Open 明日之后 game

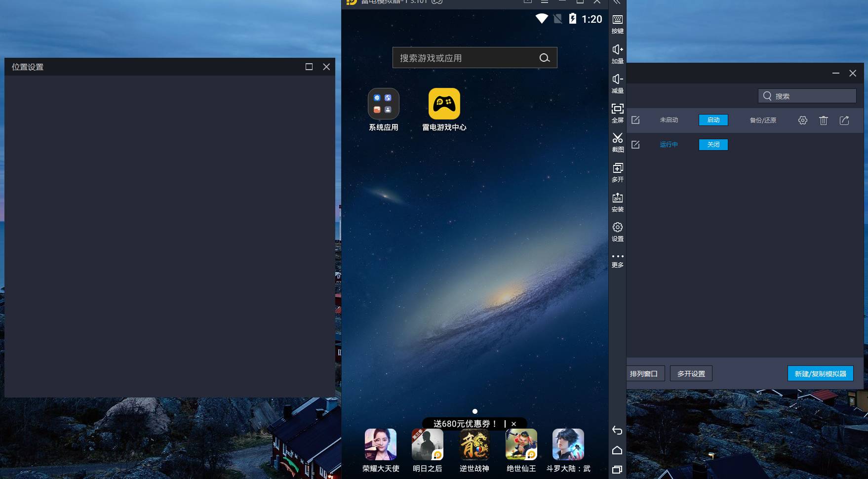(x=428, y=450)
